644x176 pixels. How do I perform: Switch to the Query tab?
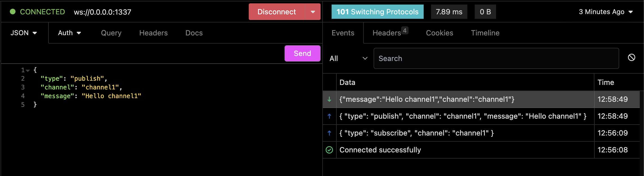pos(111,33)
